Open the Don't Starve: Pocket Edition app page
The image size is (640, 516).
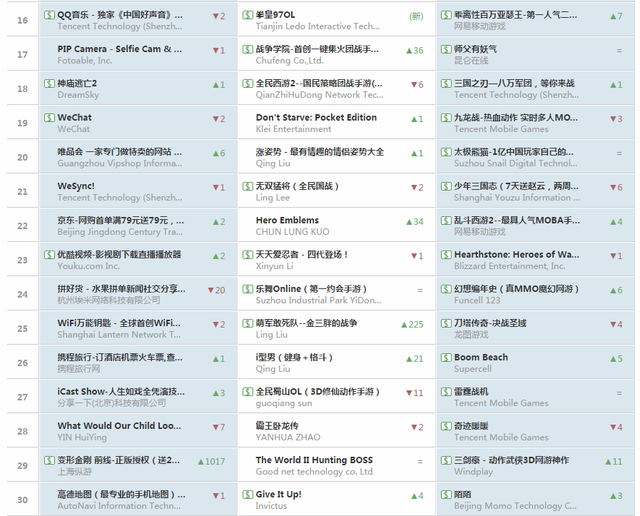(x=316, y=117)
